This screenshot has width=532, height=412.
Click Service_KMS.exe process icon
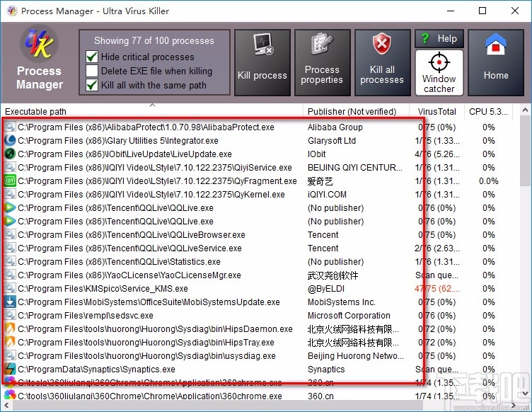[10, 288]
